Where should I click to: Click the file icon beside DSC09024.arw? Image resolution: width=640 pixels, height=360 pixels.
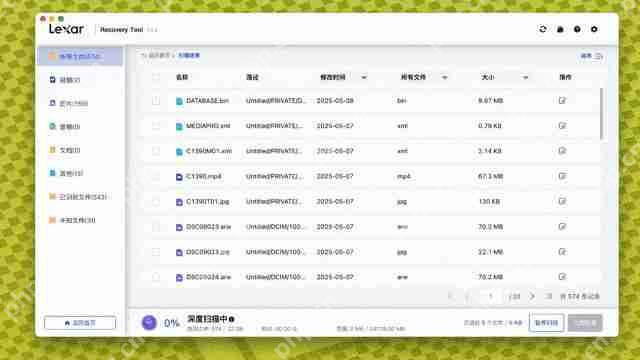tap(179, 278)
